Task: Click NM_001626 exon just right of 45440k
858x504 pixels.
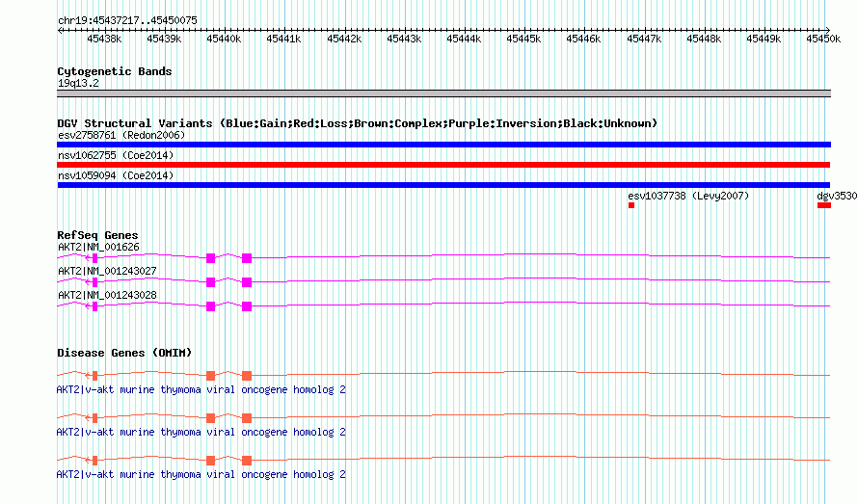Action: click(x=247, y=258)
